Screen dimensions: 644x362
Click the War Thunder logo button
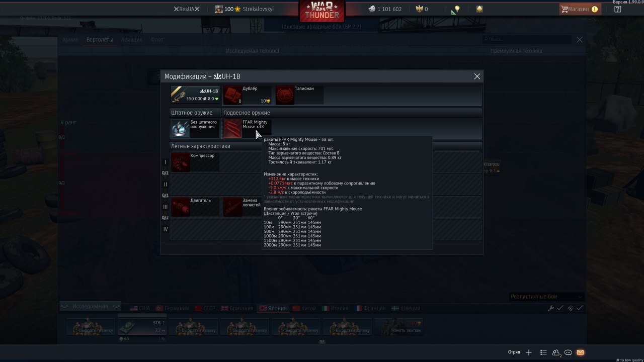(x=322, y=11)
